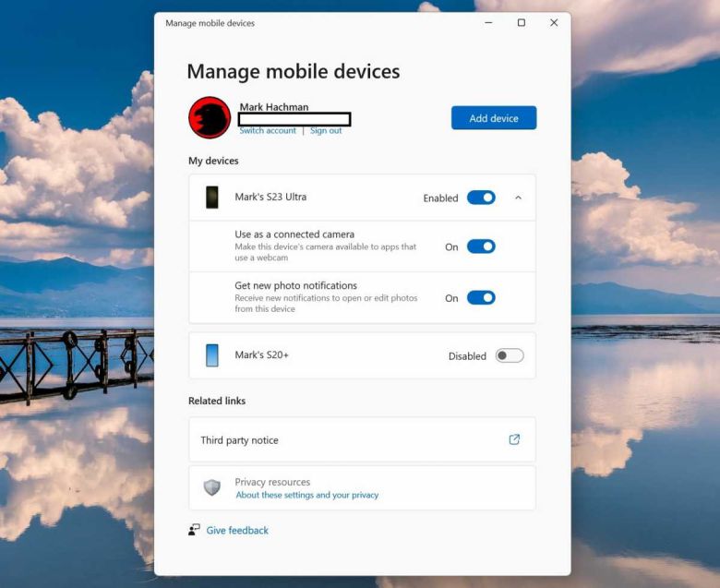Click the Manage mobile devices title bar text

click(210, 23)
